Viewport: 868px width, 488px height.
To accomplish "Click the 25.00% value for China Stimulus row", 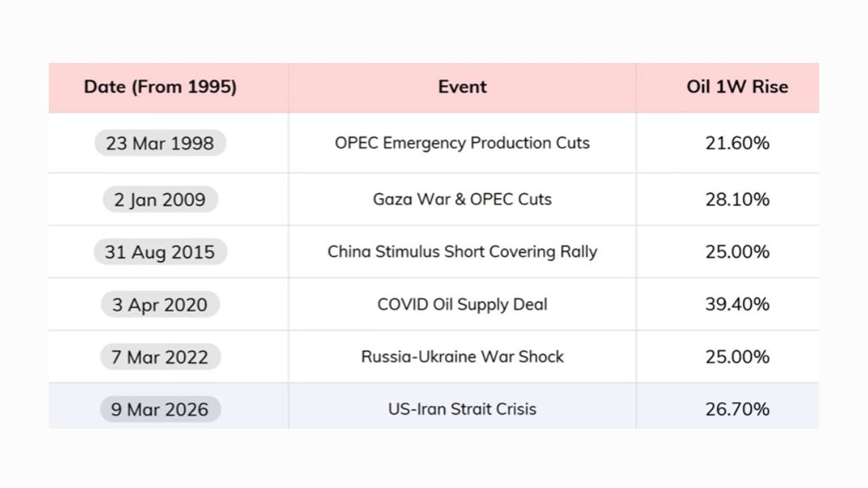I will click(x=737, y=251).
